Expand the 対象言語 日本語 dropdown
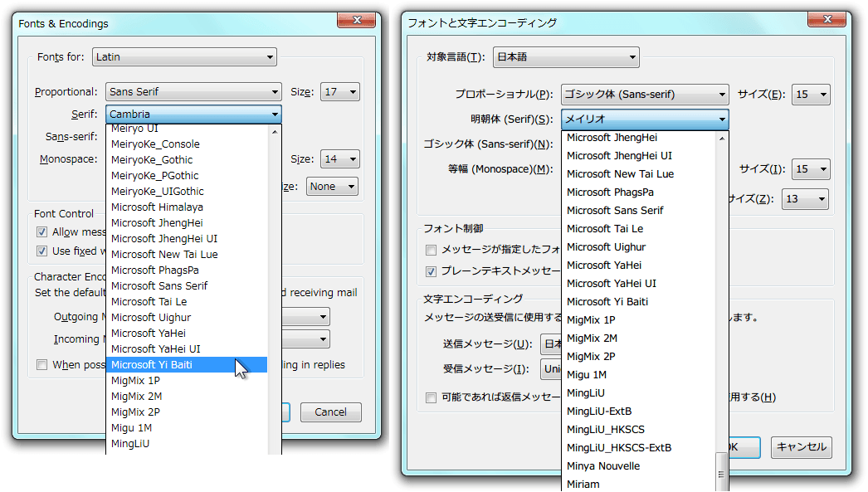868x492 pixels. coord(566,57)
